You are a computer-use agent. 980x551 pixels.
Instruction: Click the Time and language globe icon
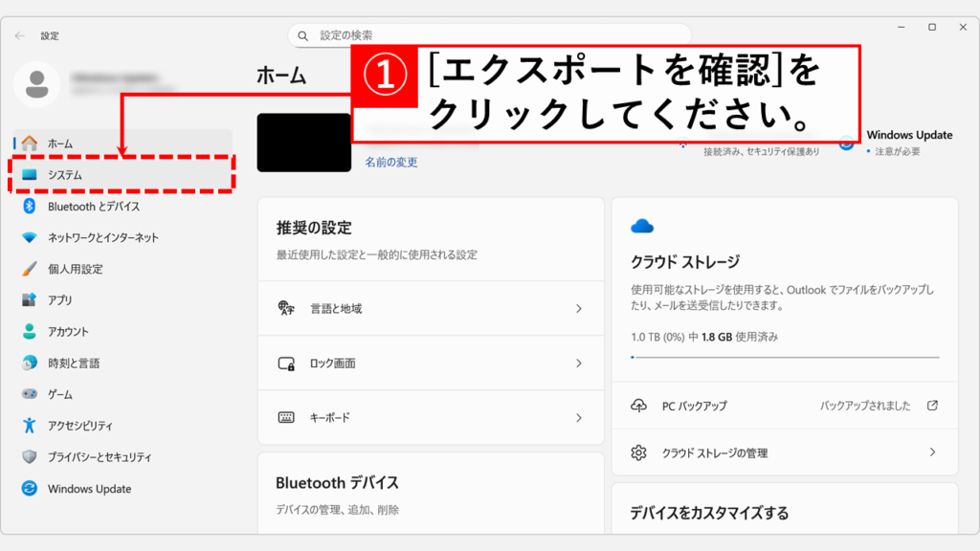pyautogui.click(x=30, y=364)
